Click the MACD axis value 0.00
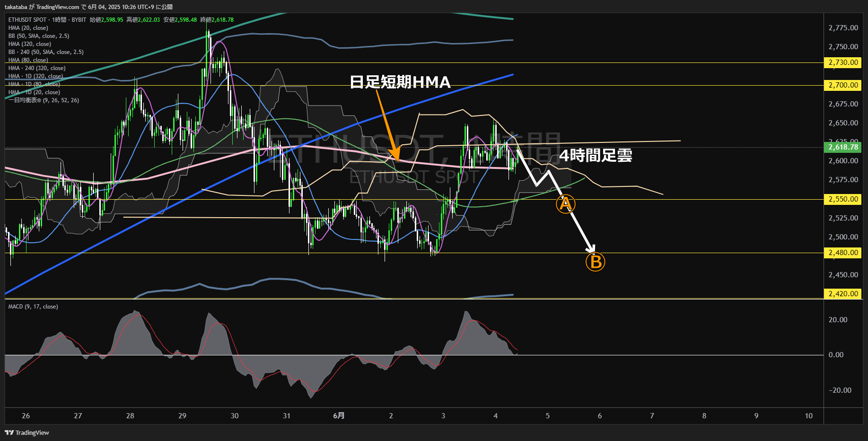 (836, 355)
